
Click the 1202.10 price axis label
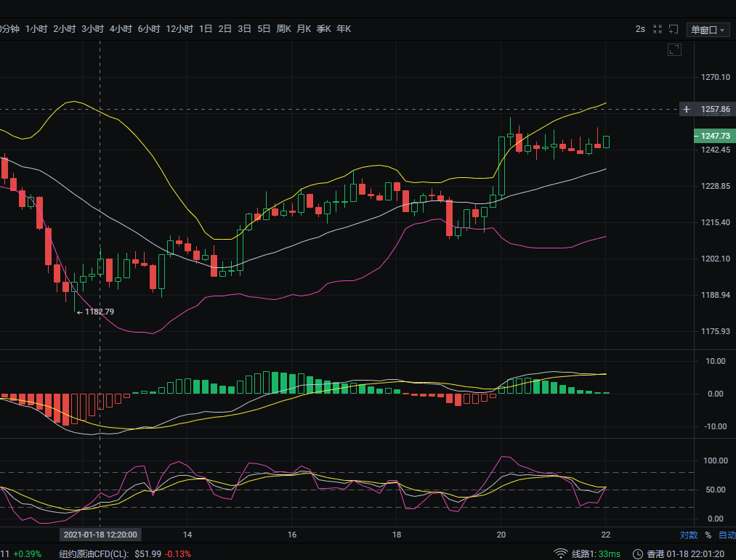[716, 259]
